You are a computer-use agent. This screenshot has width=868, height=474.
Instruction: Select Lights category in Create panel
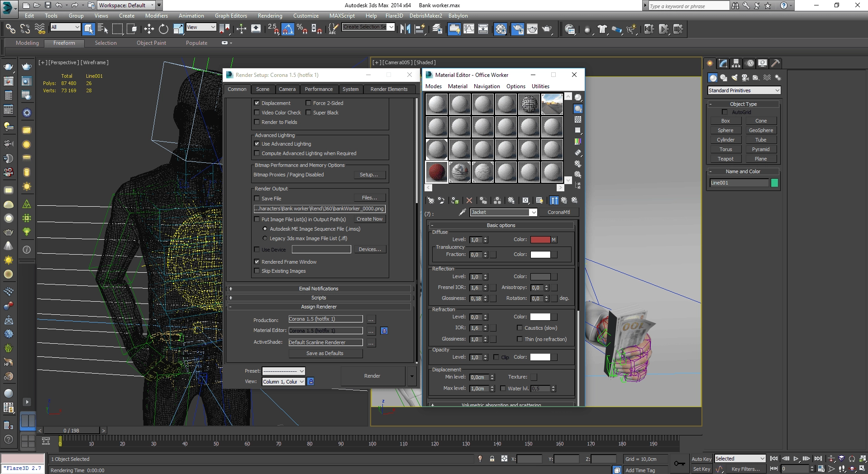pyautogui.click(x=734, y=78)
